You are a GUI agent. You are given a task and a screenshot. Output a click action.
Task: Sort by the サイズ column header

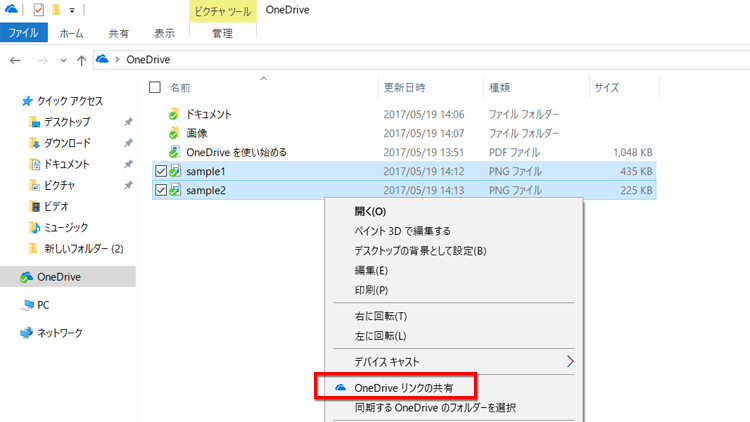607,88
